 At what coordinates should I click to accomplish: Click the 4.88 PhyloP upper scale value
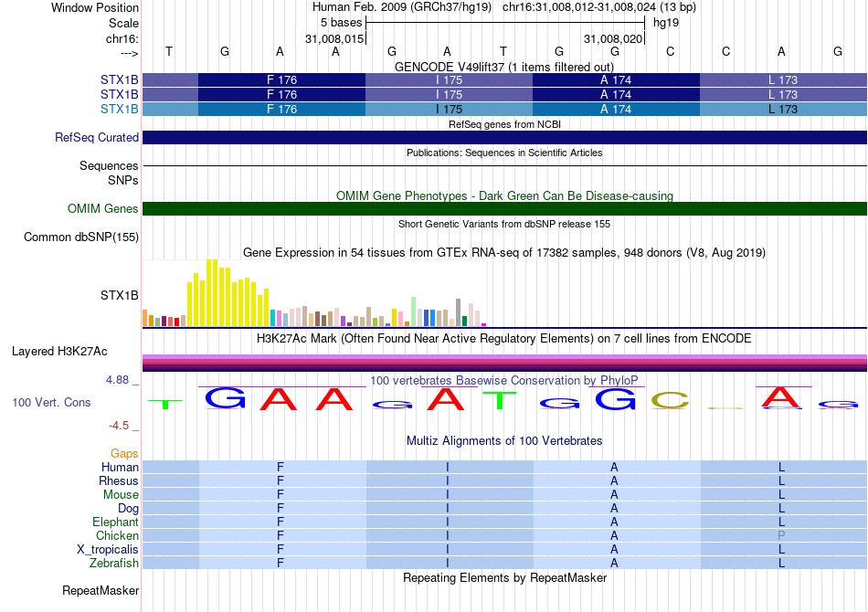tap(117, 380)
